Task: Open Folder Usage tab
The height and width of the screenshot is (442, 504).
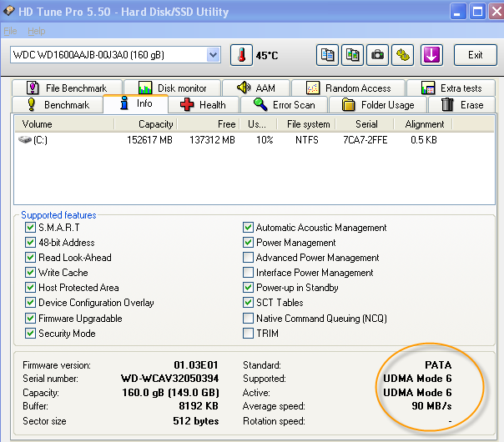Action: click(x=378, y=105)
